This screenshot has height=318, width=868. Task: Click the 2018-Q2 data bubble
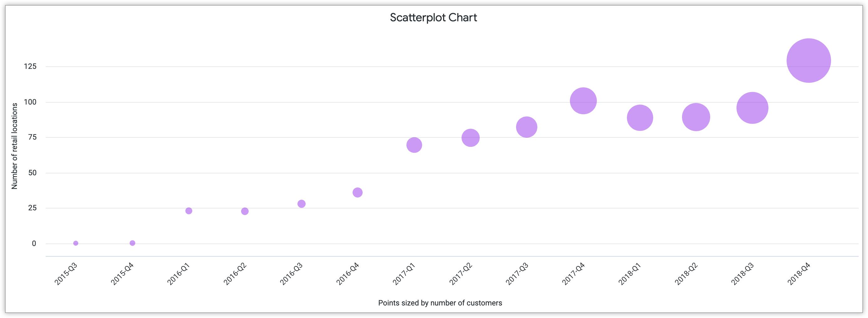pos(696,117)
